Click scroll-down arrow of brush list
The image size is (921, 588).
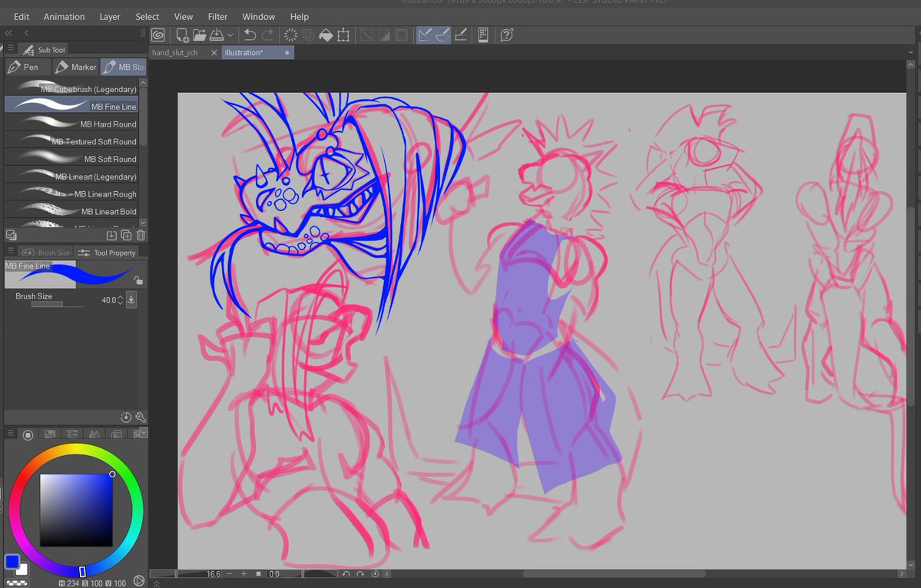143,223
